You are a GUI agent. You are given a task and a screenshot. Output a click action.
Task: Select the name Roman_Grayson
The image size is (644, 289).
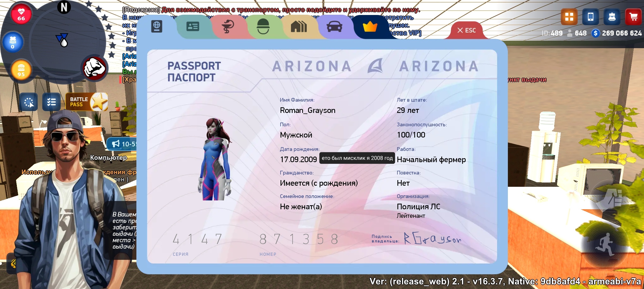[x=308, y=110]
